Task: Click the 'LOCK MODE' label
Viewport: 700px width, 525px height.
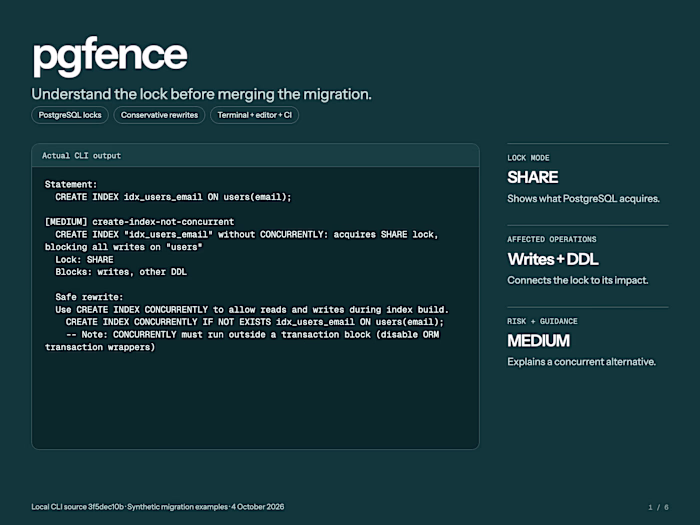Action: tap(528, 158)
